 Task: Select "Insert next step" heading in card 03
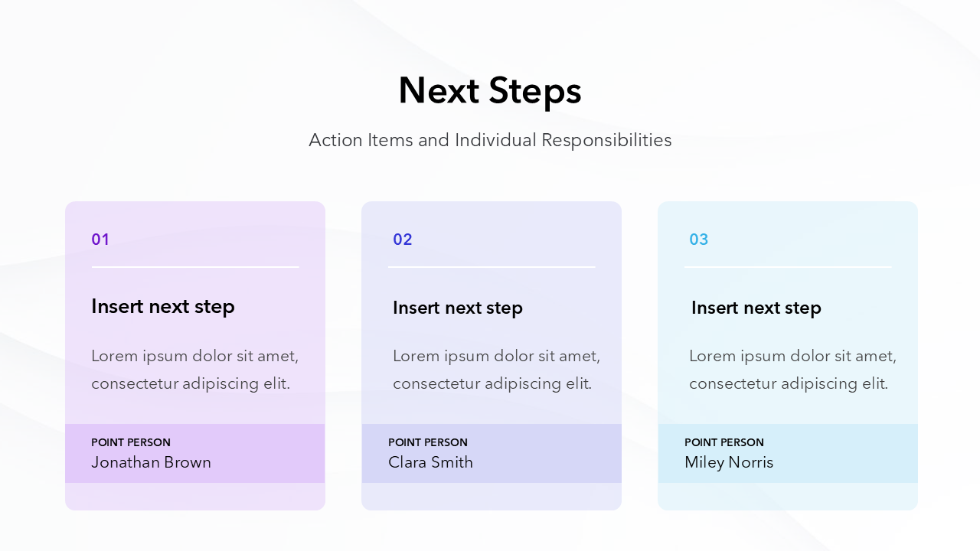click(x=756, y=308)
